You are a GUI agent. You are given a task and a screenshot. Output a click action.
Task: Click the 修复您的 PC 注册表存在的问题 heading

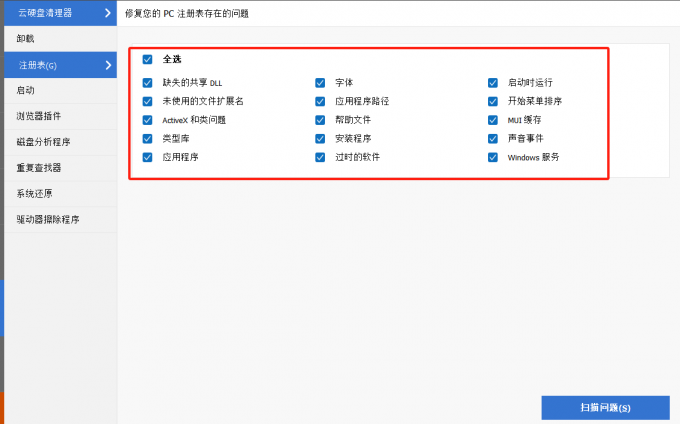(x=187, y=13)
